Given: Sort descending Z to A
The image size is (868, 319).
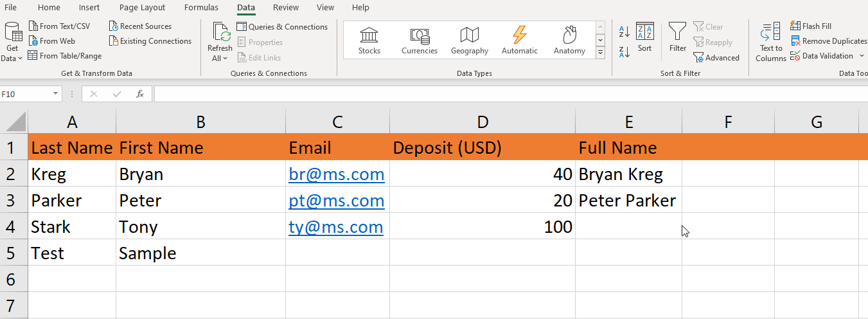Looking at the screenshot, I should pos(624,52).
